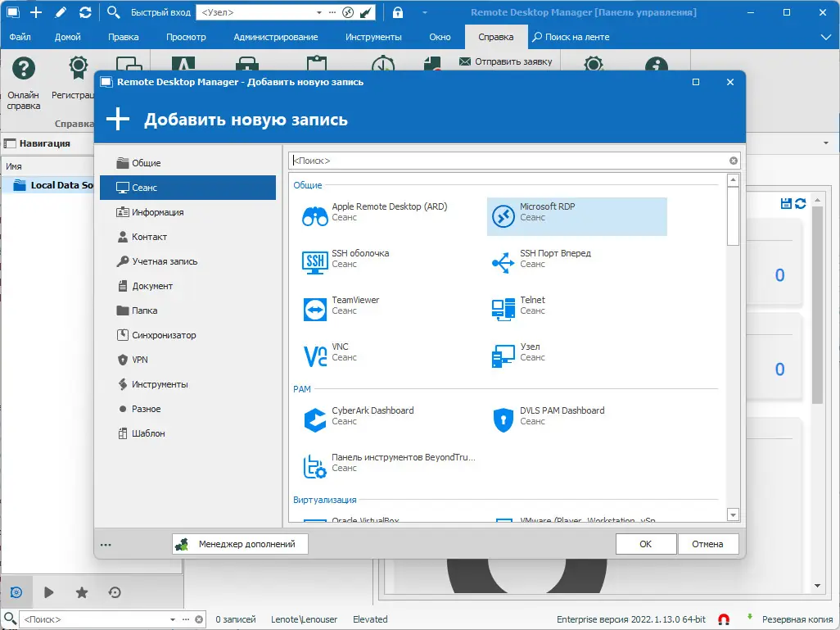The image size is (840, 630).
Task: Select Контакт category in sidebar
Action: click(187, 237)
